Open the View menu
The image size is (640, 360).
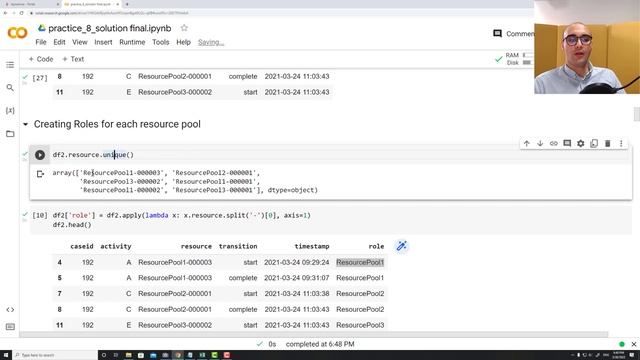click(80, 42)
